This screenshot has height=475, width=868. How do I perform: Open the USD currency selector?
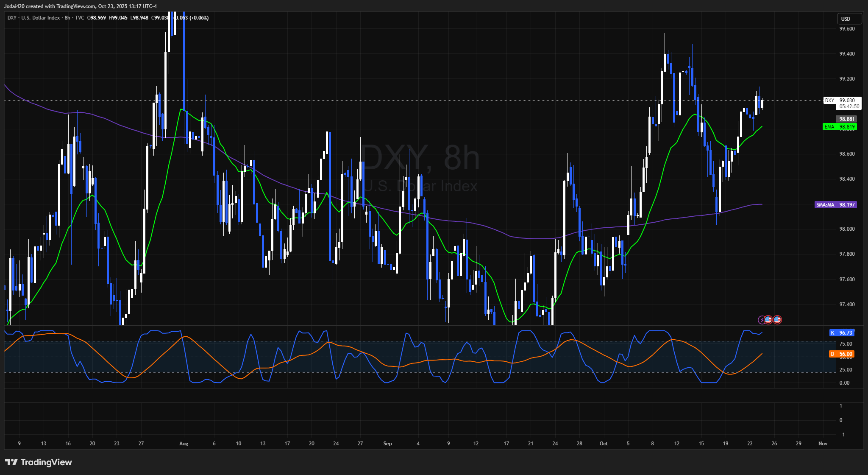coord(849,19)
